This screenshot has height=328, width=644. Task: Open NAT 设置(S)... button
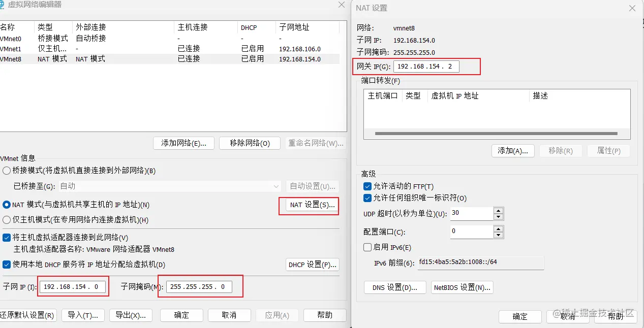tap(312, 205)
